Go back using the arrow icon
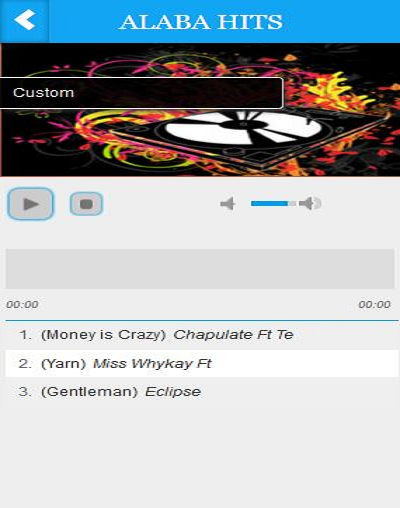 point(24,20)
